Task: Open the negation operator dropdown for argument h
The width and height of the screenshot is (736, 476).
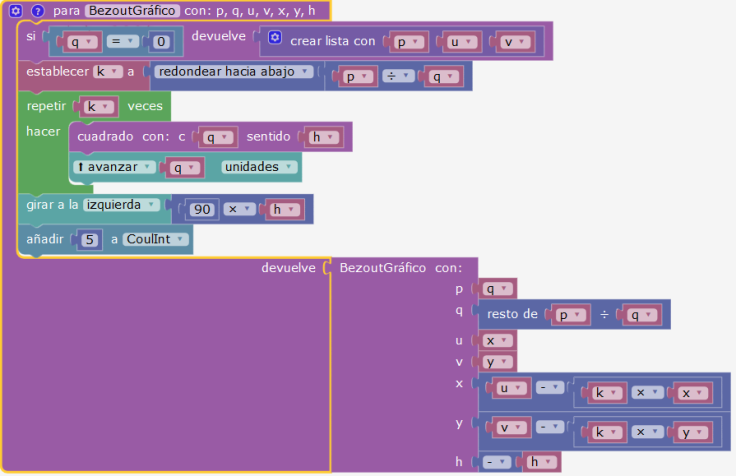Action: point(497,462)
